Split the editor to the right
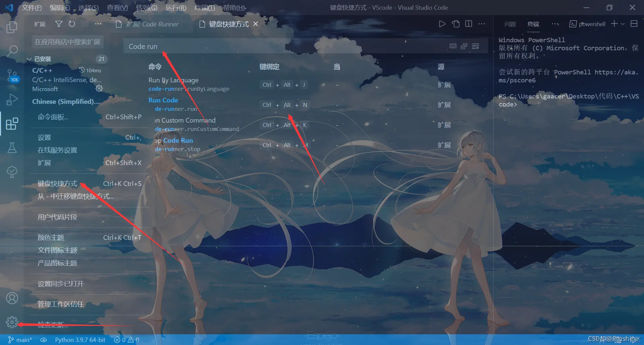 [x=469, y=24]
